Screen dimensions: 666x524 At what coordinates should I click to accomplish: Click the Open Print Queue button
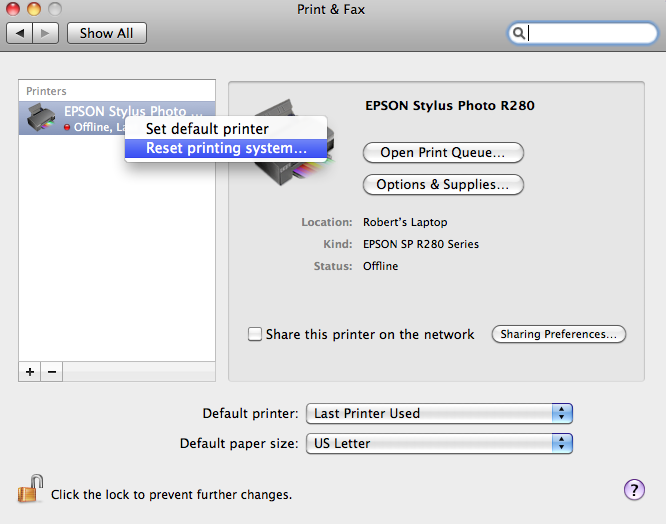pos(443,153)
